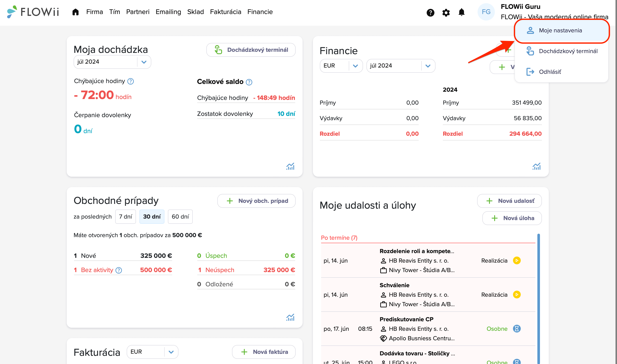617x364 pixels.
Task: Click the hourglass icon for Prediskutovanie CP
Action: [x=517, y=328]
